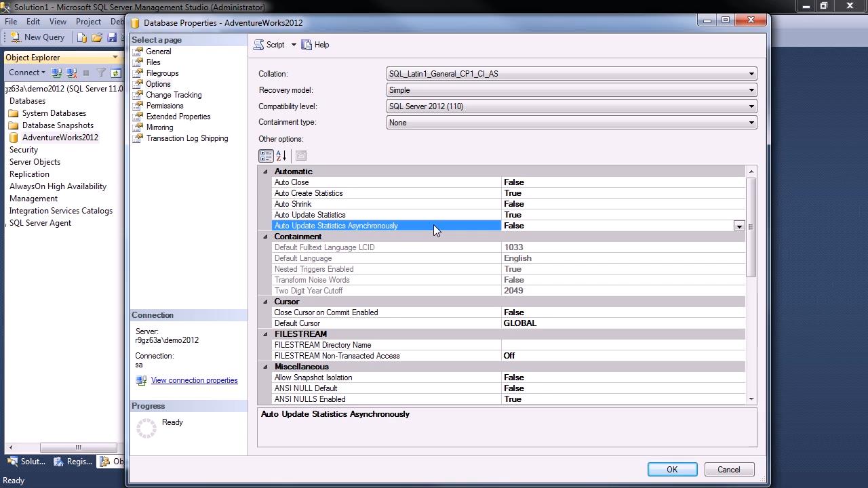
Task: Click the save disk icon in SSMS toolbar
Action: (x=112, y=37)
